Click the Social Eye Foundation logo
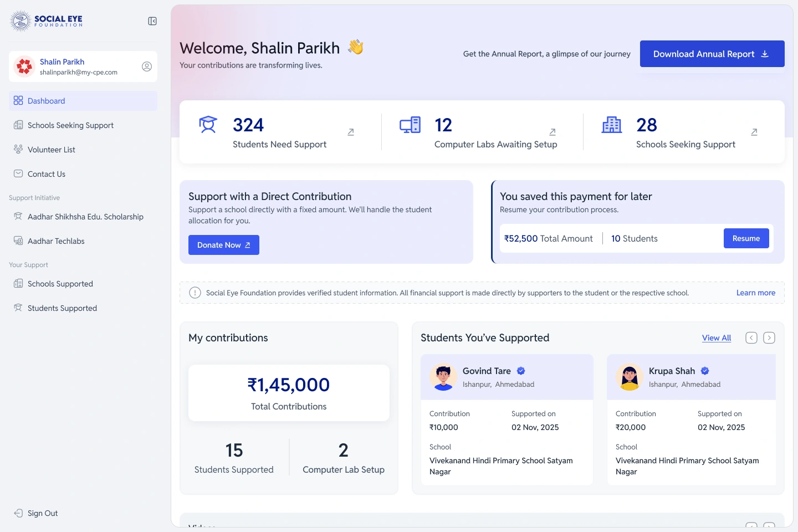The image size is (798, 532). click(47, 21)
